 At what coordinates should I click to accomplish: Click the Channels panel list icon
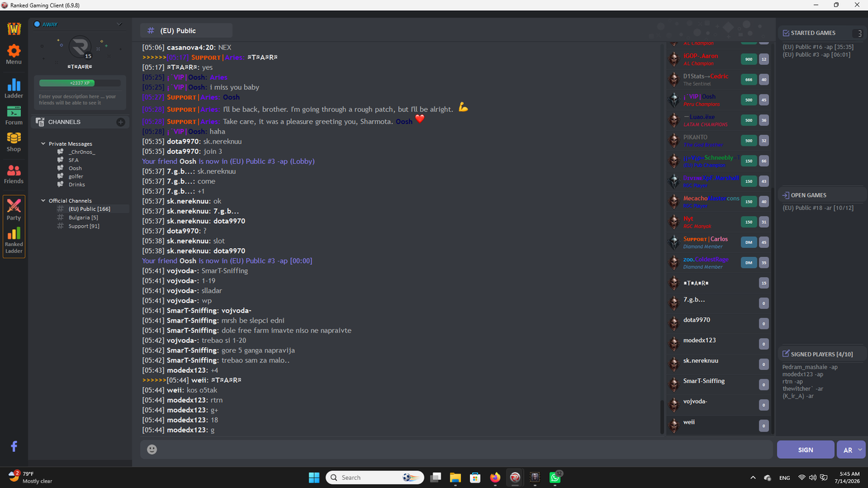(x=40, y=122)
